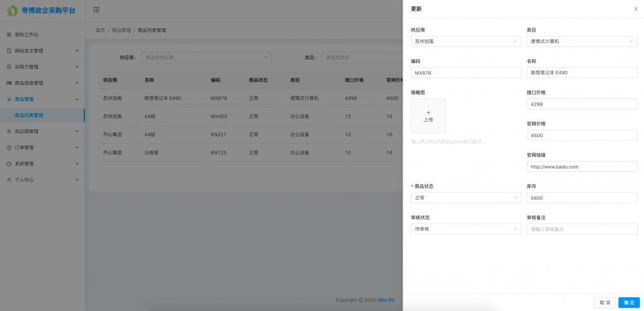The height and width of the screenshot is (311, 644).
Task: Open the dibo.ltd footer link
Action: [x=386, y=300]
